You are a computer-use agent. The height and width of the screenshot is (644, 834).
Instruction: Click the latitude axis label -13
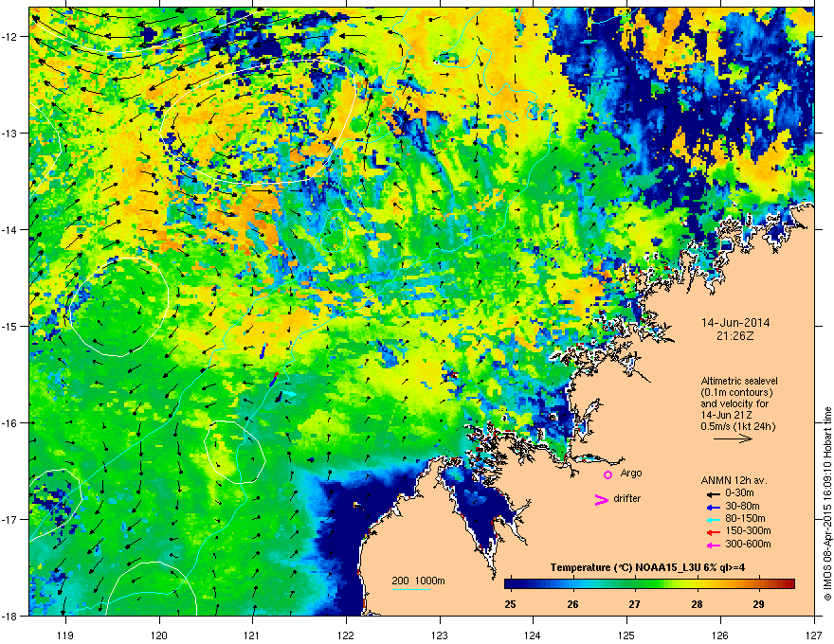point(10,133)
